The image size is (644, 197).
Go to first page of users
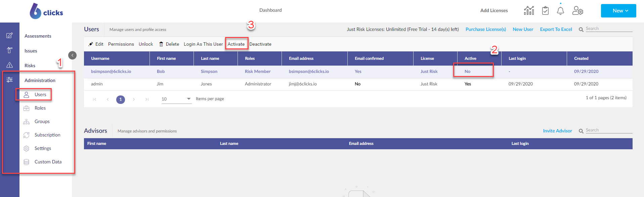coord(94,99)
